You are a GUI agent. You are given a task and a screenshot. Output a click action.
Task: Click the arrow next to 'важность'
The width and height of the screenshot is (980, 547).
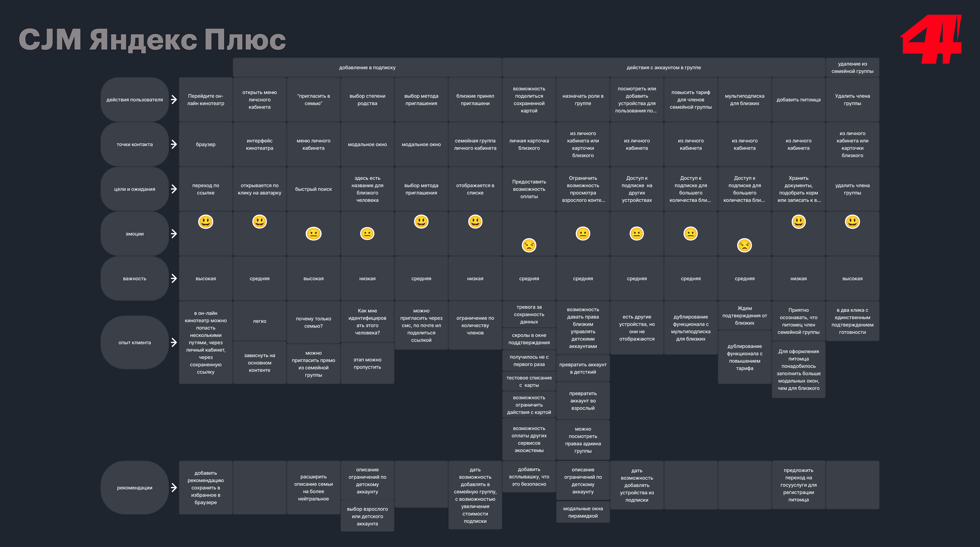tap(174, 278)
